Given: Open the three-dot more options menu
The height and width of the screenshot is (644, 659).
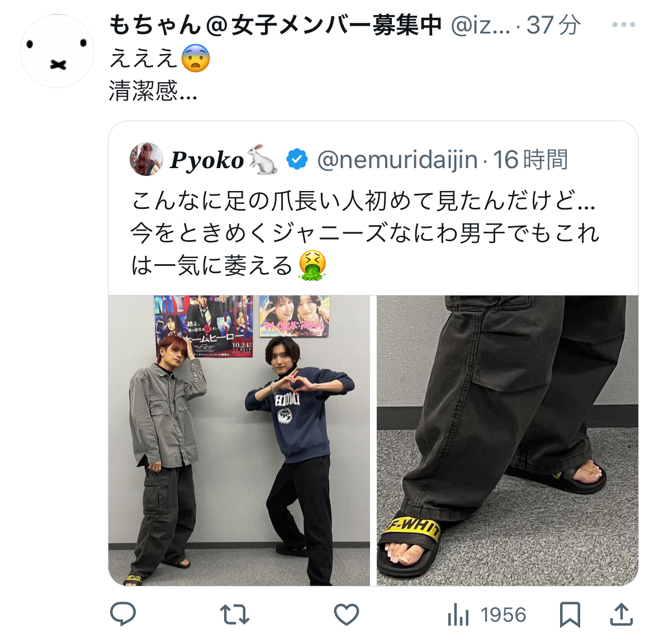Looking at the screenshot, I should [624, 25].
